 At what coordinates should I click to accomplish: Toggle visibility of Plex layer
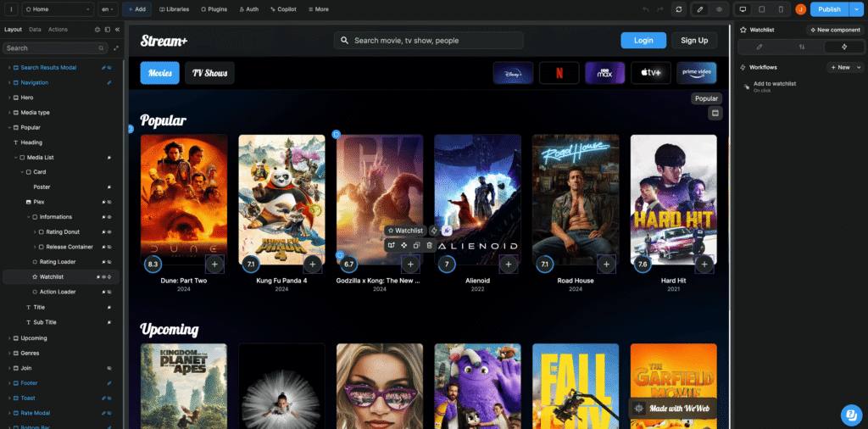[109, 202]
